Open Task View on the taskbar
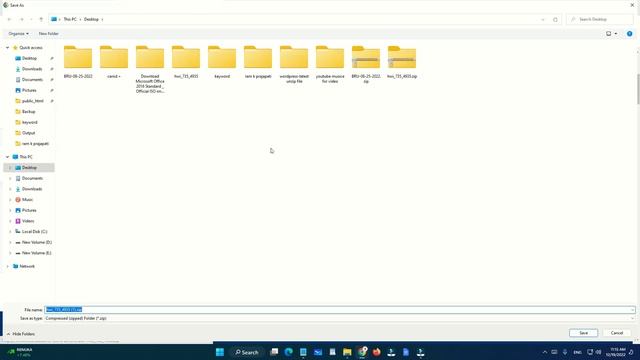Viewport: 640px width, 360px height. (x=274, y=352)
